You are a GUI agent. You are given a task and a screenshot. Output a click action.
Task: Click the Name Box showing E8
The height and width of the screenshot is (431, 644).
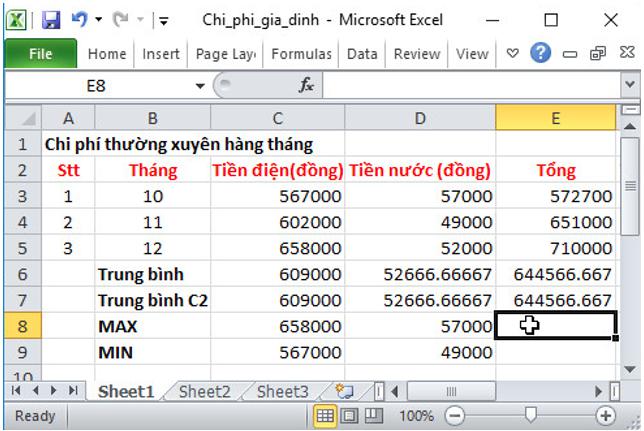pyautogui.click(x=97, y=86)
